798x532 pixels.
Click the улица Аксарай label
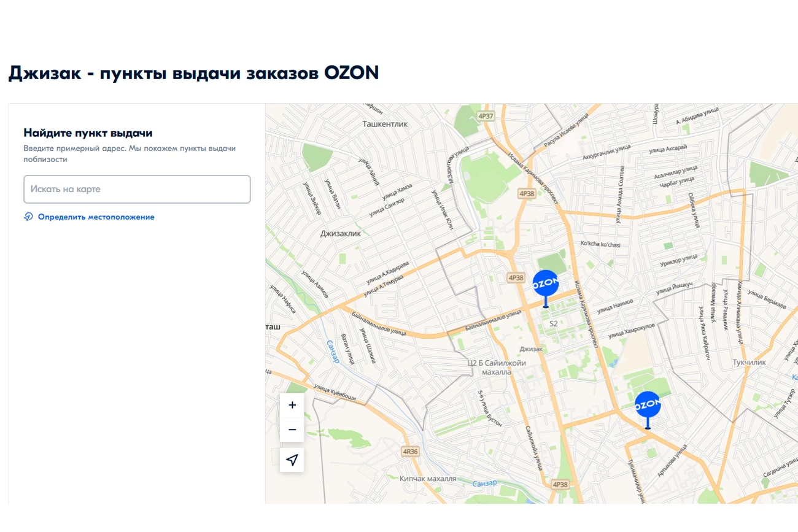pyautogui.click(x=667, y=148)
